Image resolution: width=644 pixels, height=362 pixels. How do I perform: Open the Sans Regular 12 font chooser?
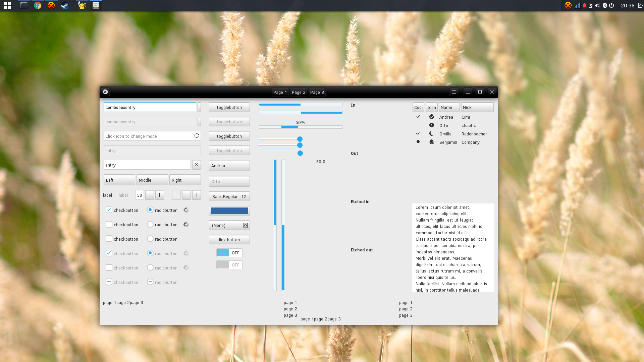[x=229, y=196]
